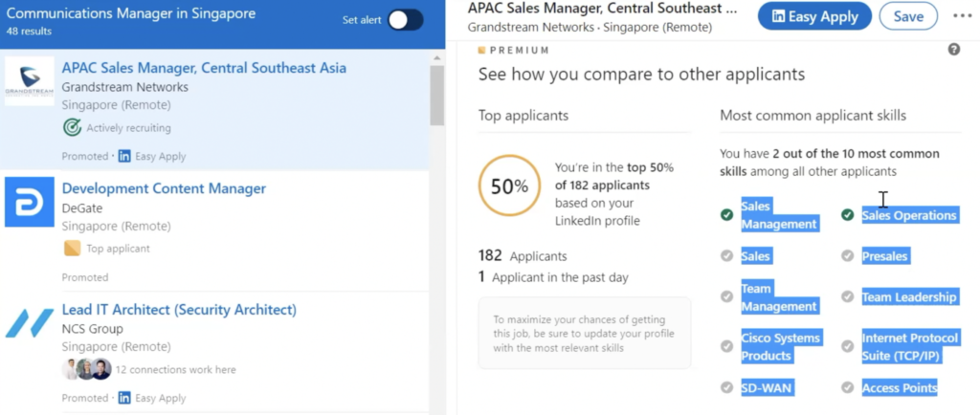Viewport: 980px width, 415px height.
Task: Click the Sales Operations skill text
Action: (909, 215)
